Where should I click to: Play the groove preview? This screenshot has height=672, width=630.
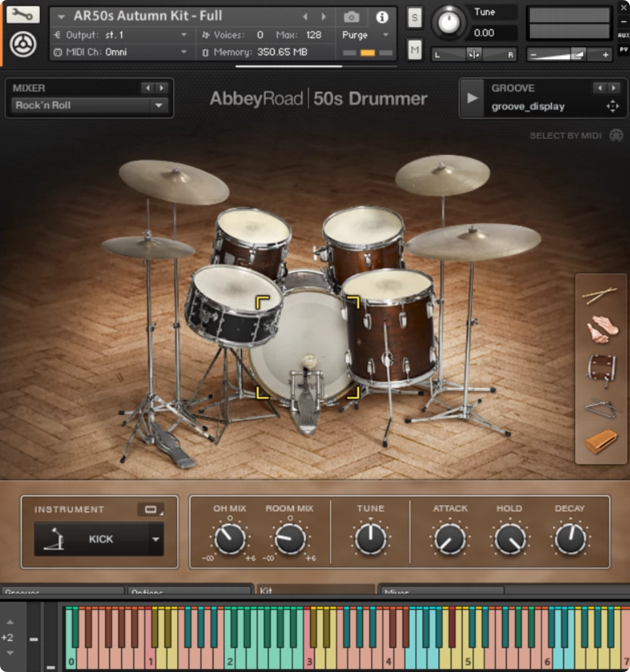pos(472,98)
